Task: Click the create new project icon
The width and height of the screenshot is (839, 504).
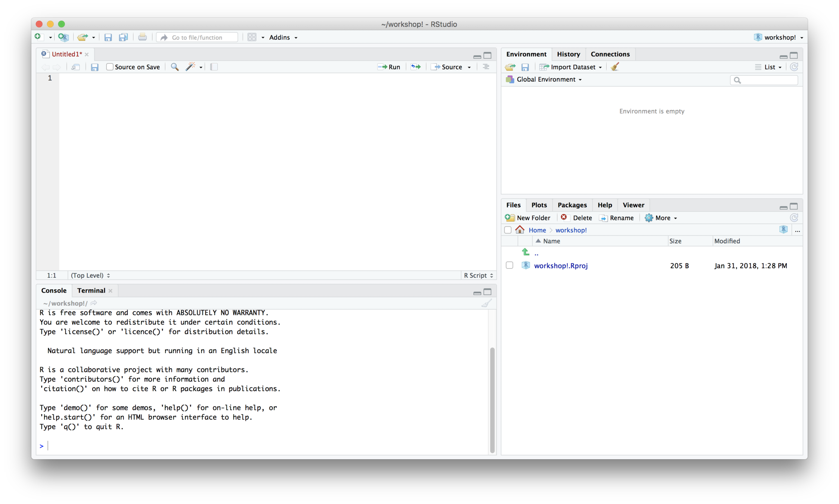Action: click(63, 37)
